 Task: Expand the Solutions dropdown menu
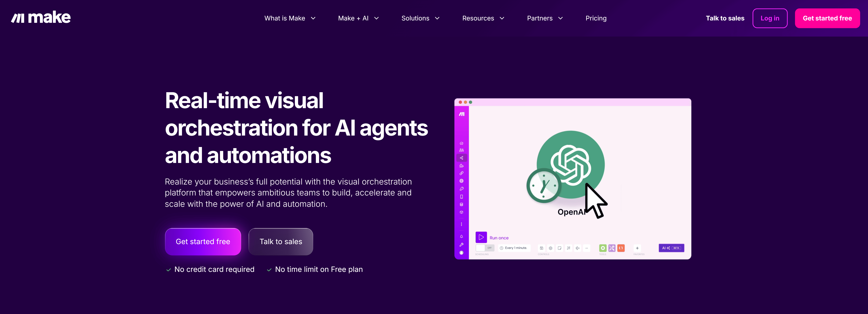pos(420,18)
